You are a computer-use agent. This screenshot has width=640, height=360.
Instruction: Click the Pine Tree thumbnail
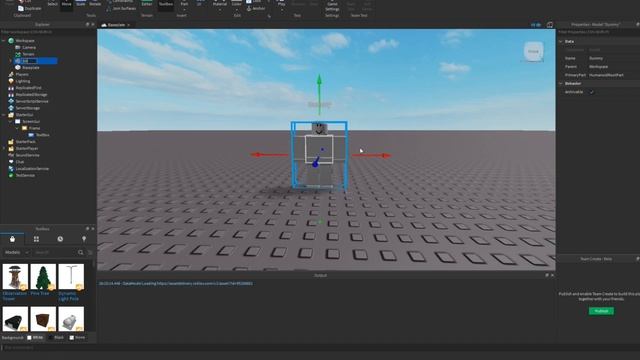click(43, 277)
